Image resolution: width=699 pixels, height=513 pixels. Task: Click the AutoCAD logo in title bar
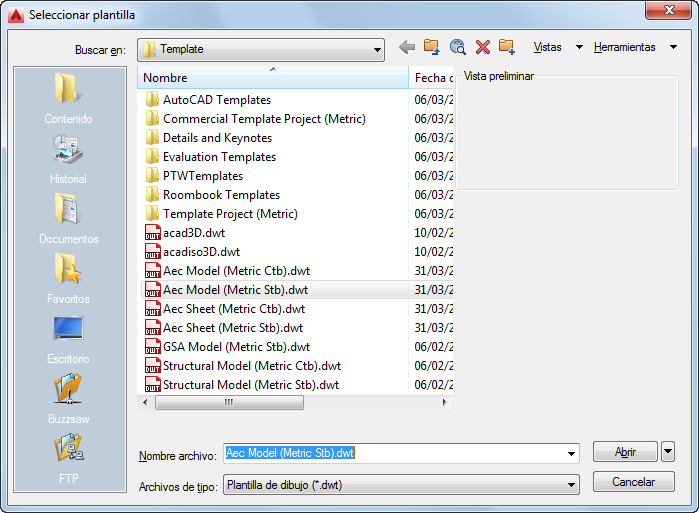coord(16,15)
